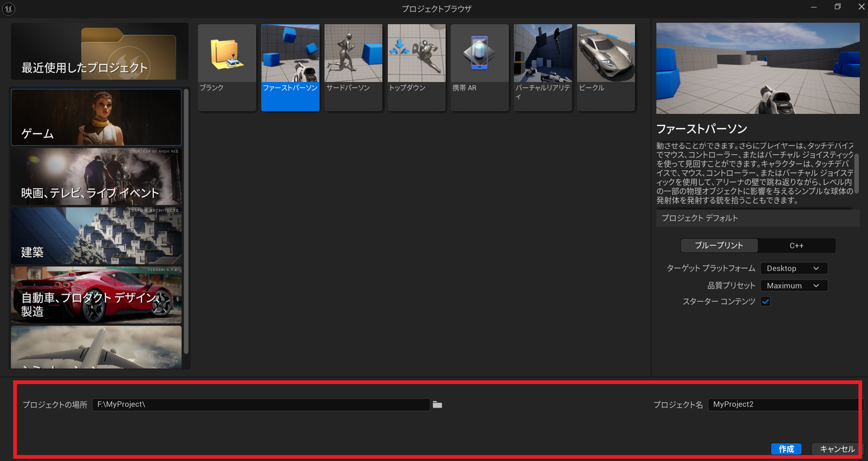Click the Unreal Engine logo icon

tap(9, 8)
